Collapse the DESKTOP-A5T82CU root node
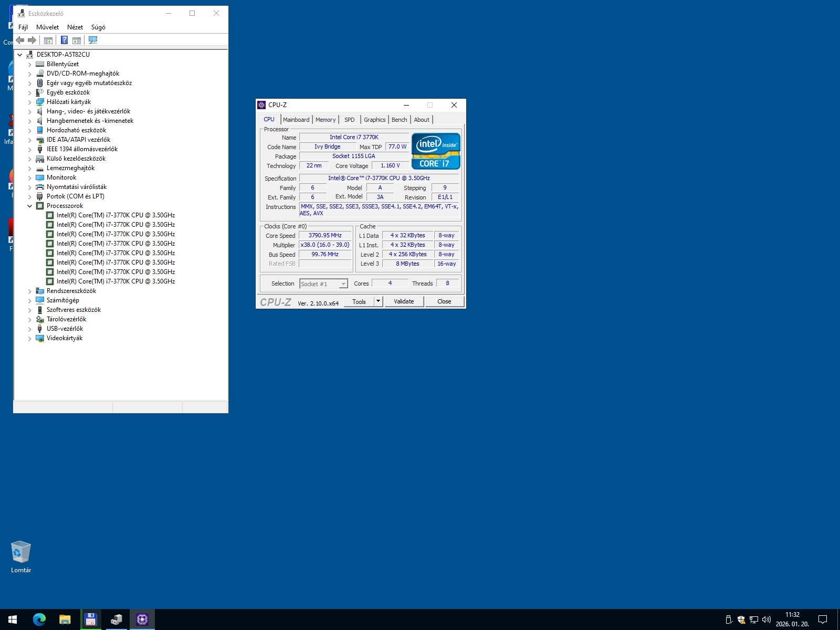This screenshot has width=840, height=630. coord(19,55)
